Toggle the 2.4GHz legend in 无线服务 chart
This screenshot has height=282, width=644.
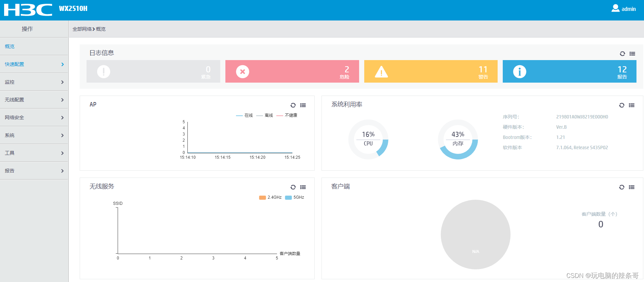tap(270, 197)
